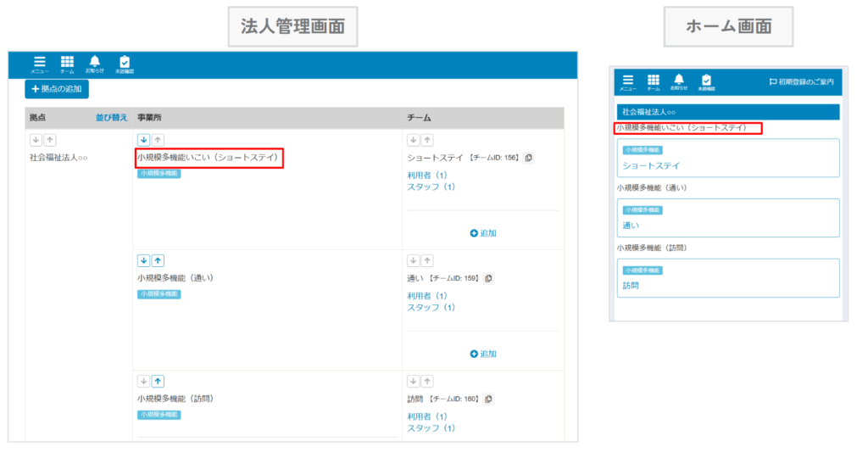This screenshot has width=868, height=452.
Task: Open the hamburger menu in the home screen
Action: coord(628,82)
